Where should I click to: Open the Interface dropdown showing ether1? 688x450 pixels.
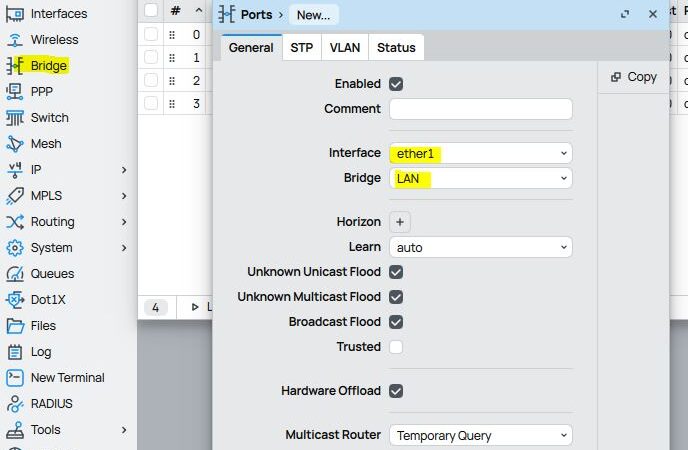[x=480, y=153]
